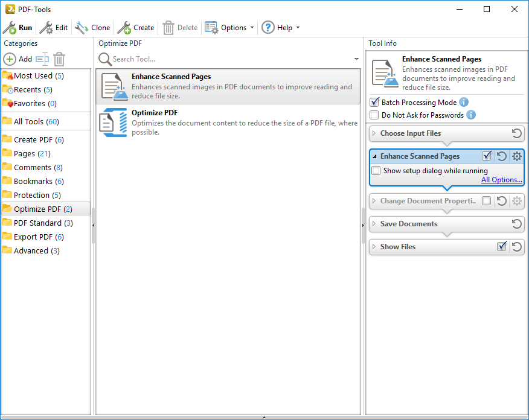Viewport: 529px width, 420px height.
Task: Click the PDF-Tools app icon in title bar
Action: click(10, 9)
